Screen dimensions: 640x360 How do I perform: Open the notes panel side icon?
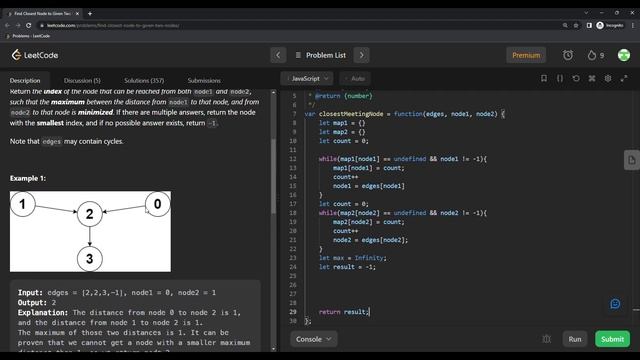pyautogui.click(x=631, y=160)
